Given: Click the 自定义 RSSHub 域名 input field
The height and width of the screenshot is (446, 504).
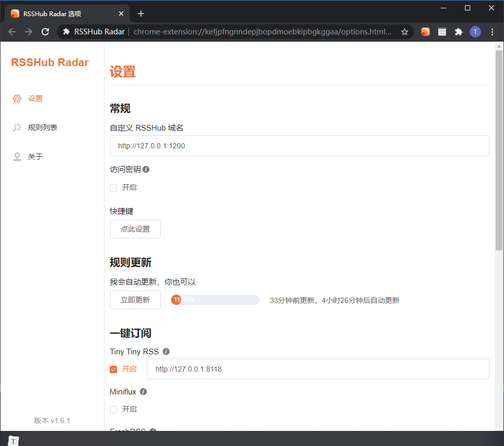Looking at the screenshot, I should pyautogui.click(x=299, y=146).
